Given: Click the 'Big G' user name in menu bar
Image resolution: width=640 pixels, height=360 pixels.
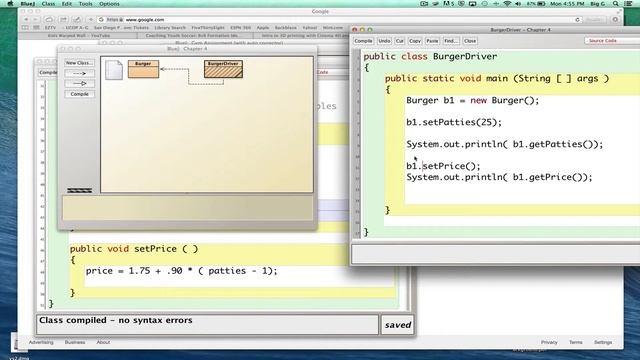Looking at the screenshot, I should click(x=598, y=4).
